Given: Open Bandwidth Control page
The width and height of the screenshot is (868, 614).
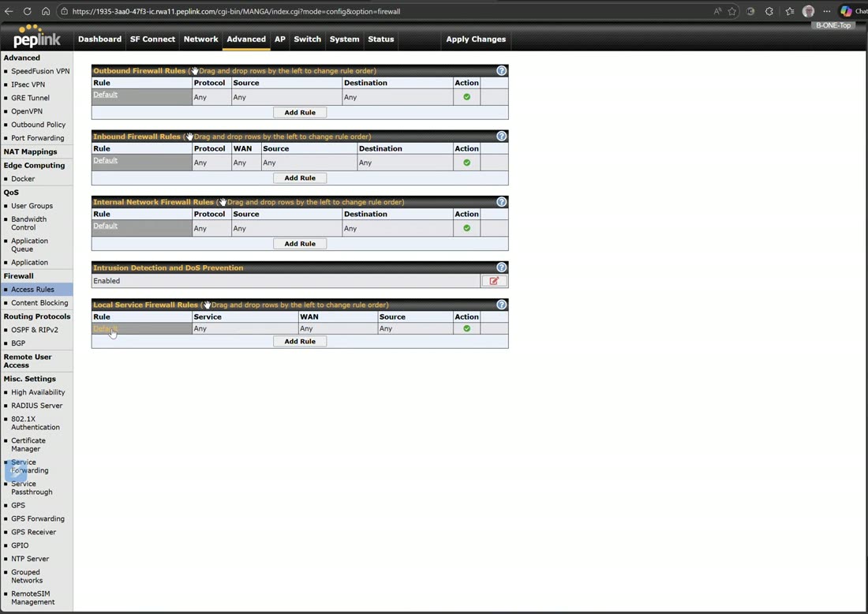Looking at the screenshot, I should coord(28,223).
